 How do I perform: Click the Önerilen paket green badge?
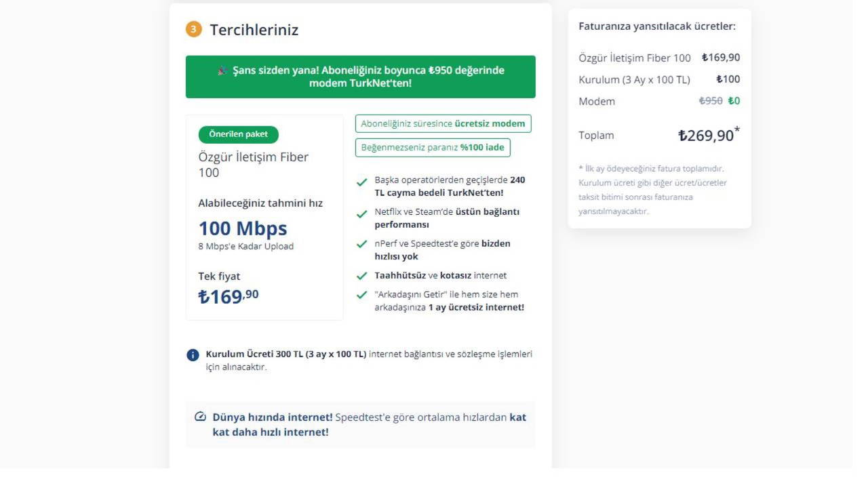pos(238,134)
